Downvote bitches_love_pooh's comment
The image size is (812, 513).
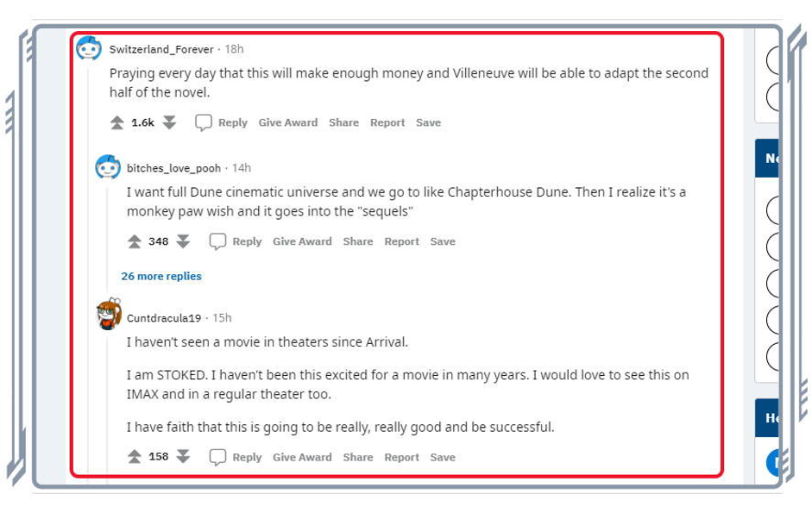[183, 242]
